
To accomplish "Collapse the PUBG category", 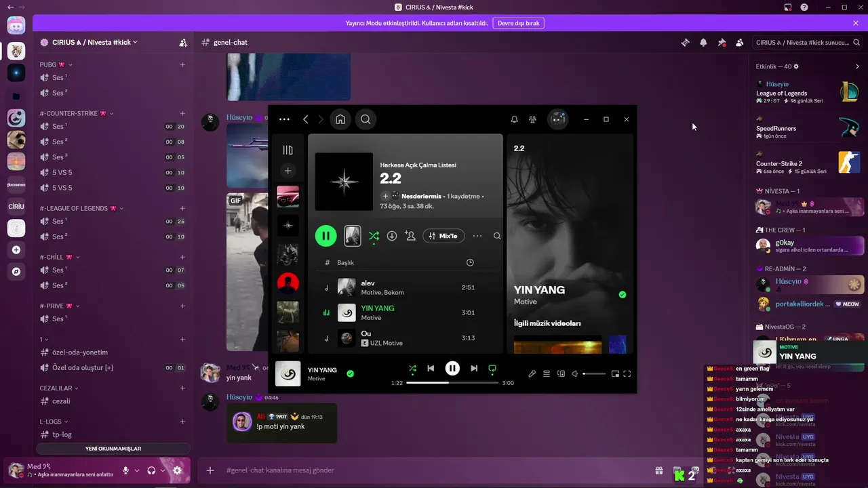I will click(56, 65).
